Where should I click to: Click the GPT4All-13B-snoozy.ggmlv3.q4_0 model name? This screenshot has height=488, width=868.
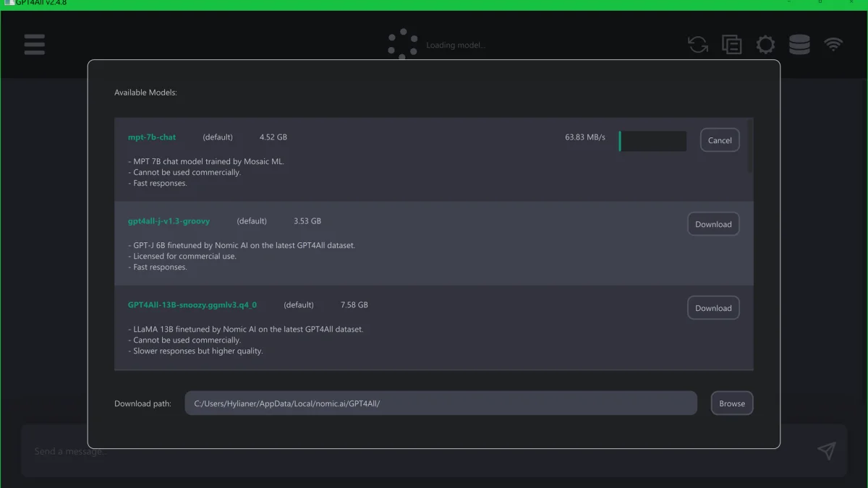click(192, 305)
